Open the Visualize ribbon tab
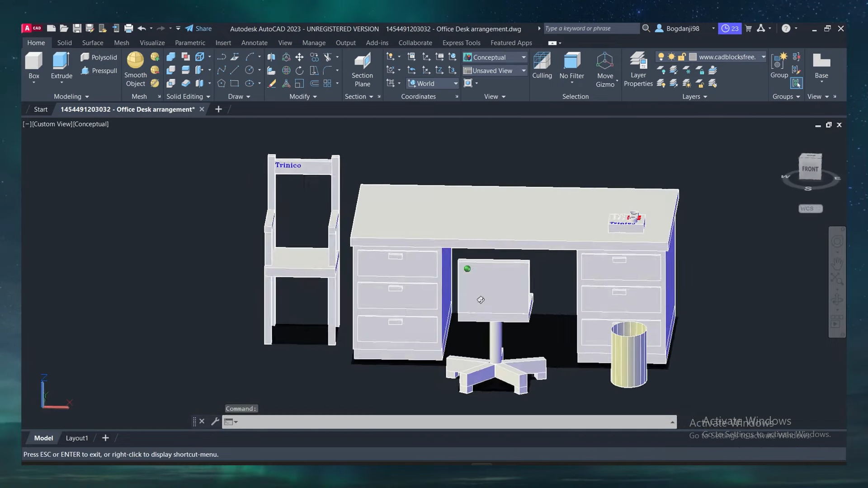This screenshot has width=868, height=488. pos(152,42)
